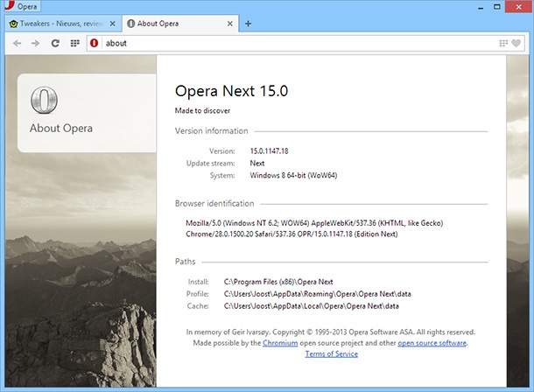This screenshot has height=392, width=534.
Task: Open the 'open source software' link
Action: click(432, 343)
